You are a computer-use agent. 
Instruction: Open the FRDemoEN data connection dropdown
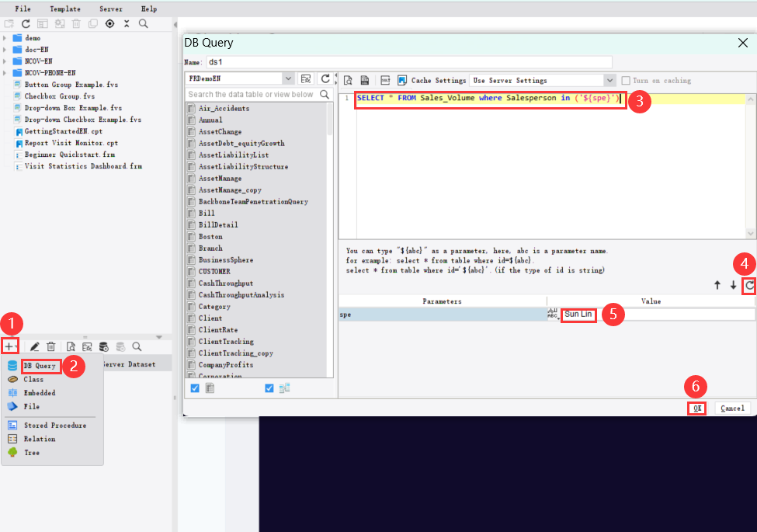(x=288, y=79)
